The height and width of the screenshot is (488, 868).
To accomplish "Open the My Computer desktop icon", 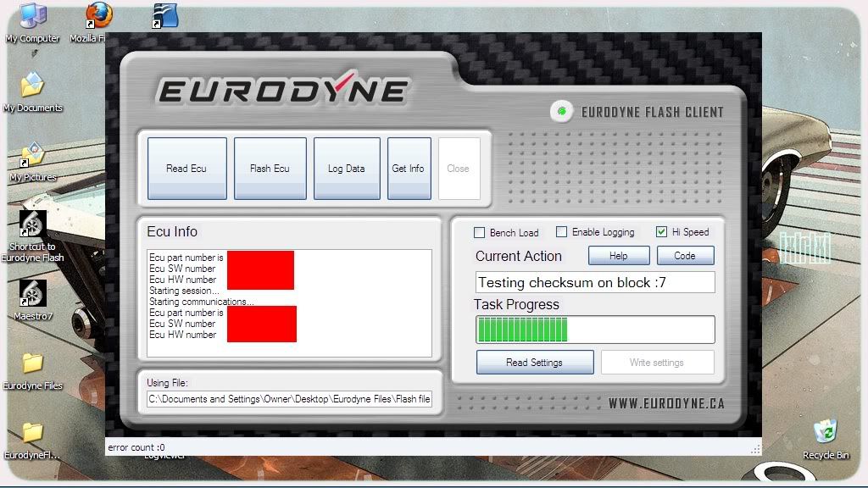I will 33,17.
